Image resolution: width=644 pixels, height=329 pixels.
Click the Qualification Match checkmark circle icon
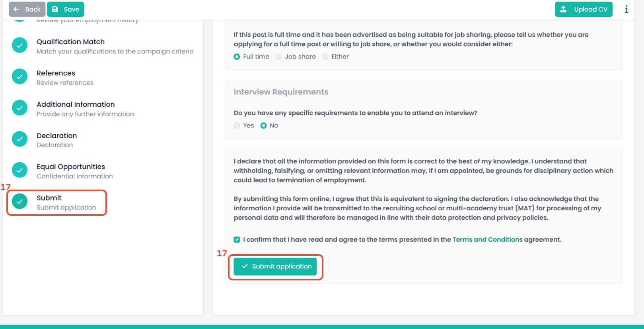pos(19,45)
